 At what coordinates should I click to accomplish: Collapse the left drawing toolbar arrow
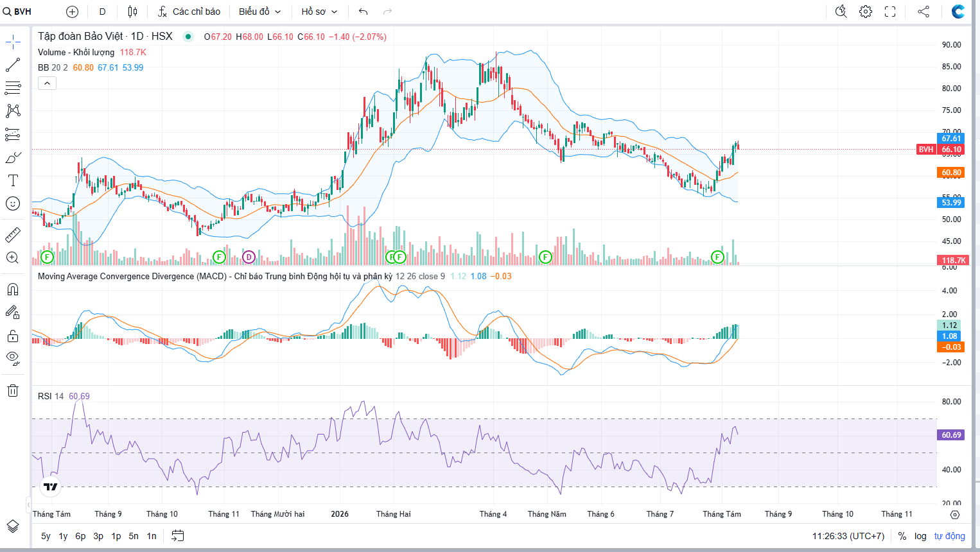[x=28, y=504]
